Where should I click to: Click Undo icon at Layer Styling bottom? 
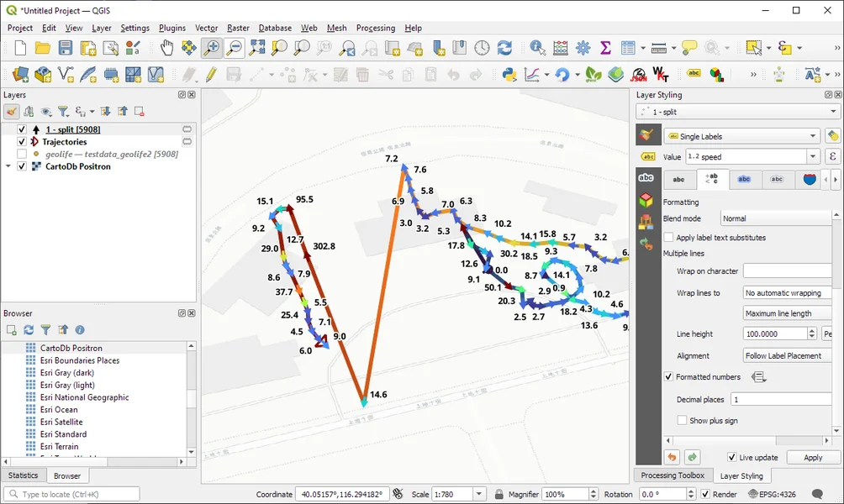coord(672,457)
